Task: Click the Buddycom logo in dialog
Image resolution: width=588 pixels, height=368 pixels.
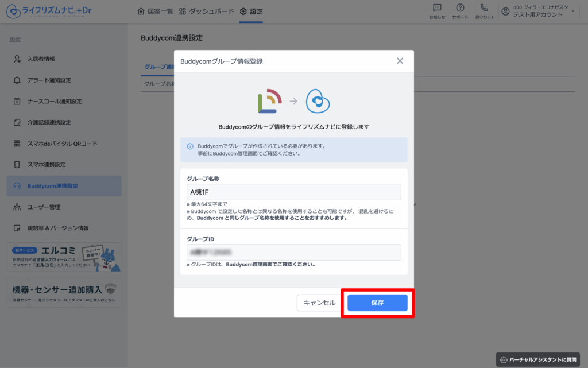Action: (x=270, y=101)
